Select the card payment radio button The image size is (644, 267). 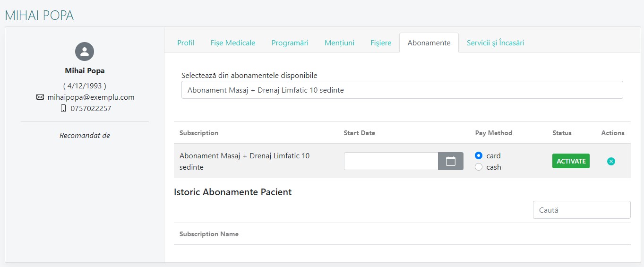pos(479,155)
